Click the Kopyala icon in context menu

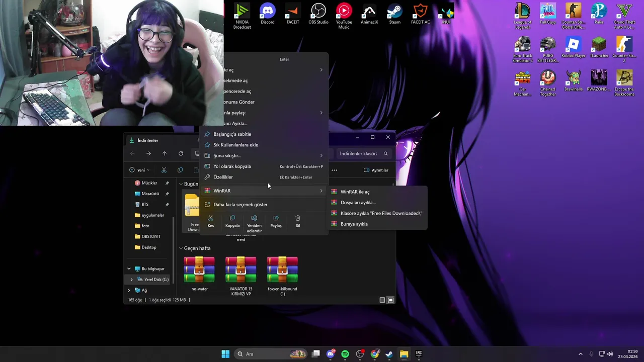[232, 221]
